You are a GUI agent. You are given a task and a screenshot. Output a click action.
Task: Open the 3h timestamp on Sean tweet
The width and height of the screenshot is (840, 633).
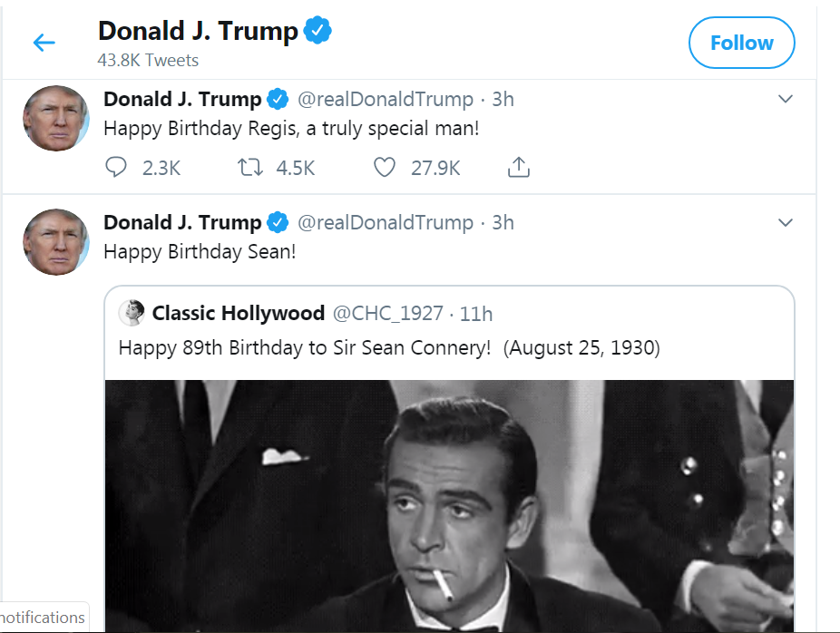point(503,222)
